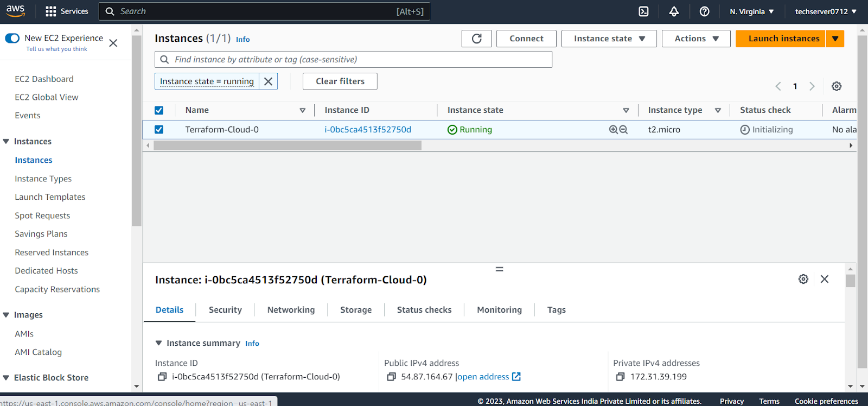Sort by the Instance state column arrow

626,110
